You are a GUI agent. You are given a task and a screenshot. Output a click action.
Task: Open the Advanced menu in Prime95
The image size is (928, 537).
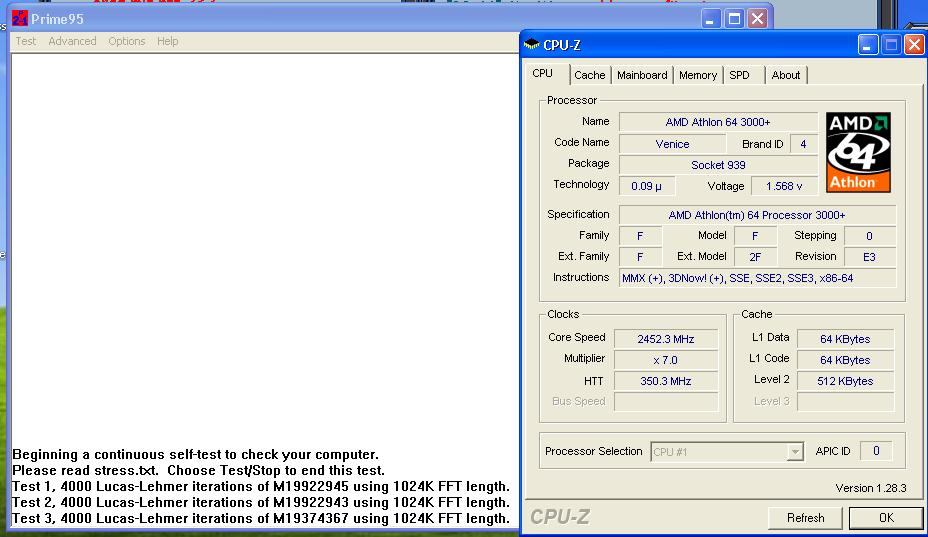tap(72, 41)
